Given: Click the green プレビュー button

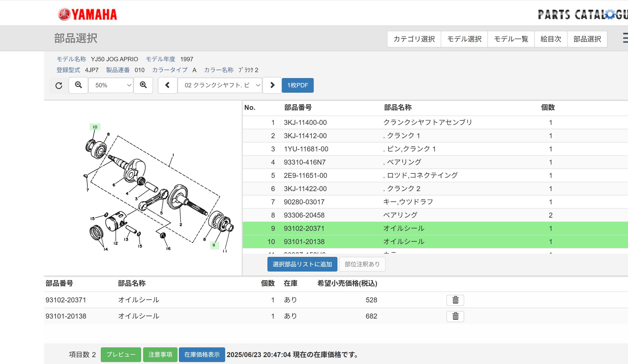Looking at the screenshot, I should tap(121, 354).
